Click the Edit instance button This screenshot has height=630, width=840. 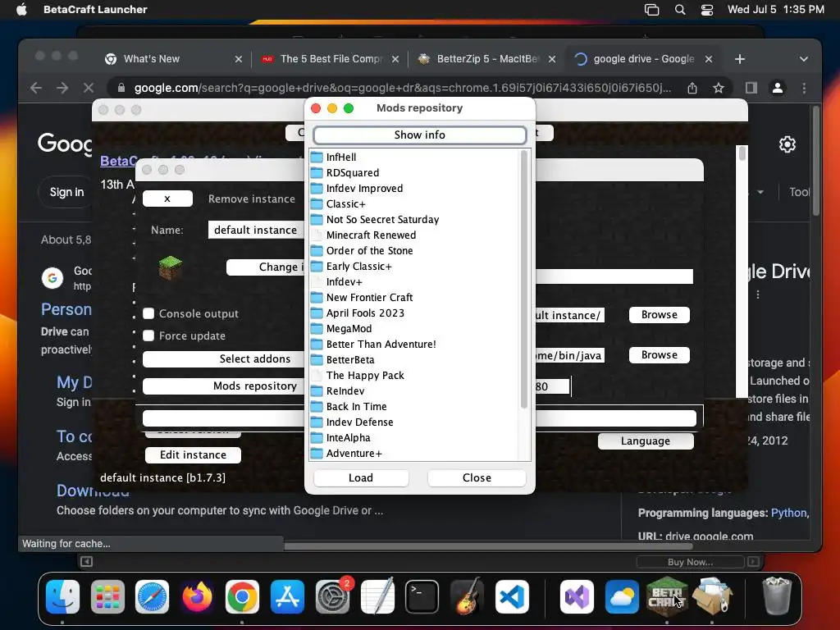point(193,454)
